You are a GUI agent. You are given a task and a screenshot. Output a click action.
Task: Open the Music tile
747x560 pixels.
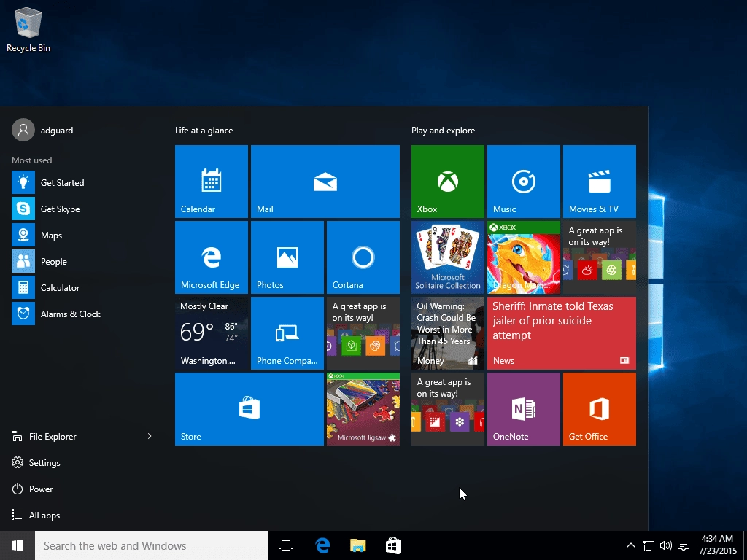tap(524, 182)
